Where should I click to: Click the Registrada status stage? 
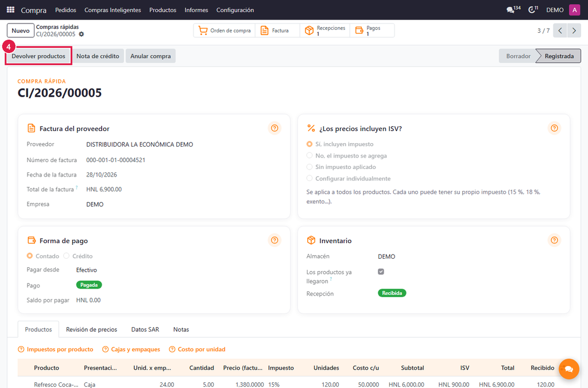point(559,56)
